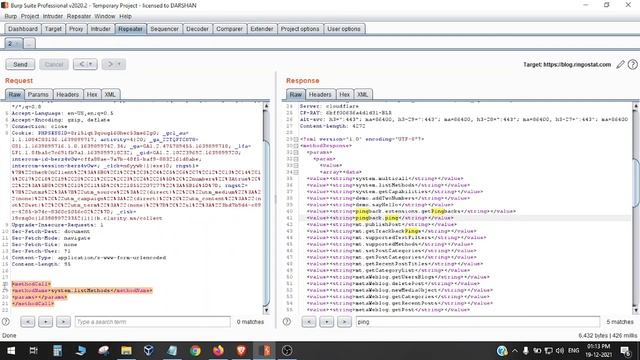640x360 pixels.
Task: Click response pane vertical scrollbar
Action: tap(636, 208)
